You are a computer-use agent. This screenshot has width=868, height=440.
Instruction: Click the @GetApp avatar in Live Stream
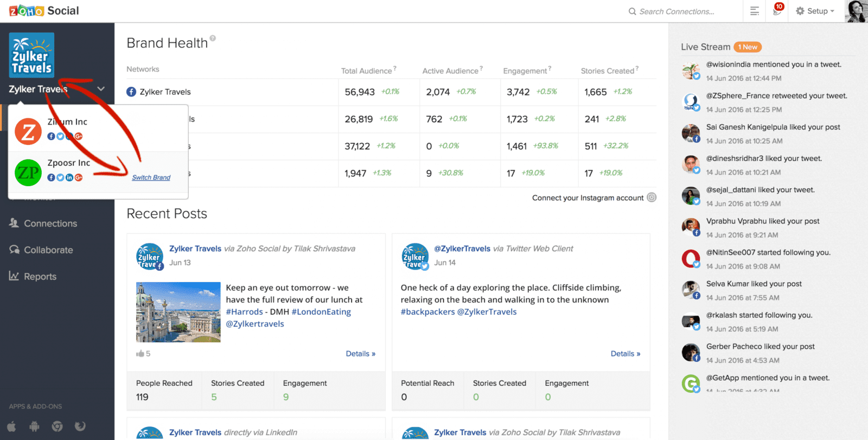click(x=691, y=384)
